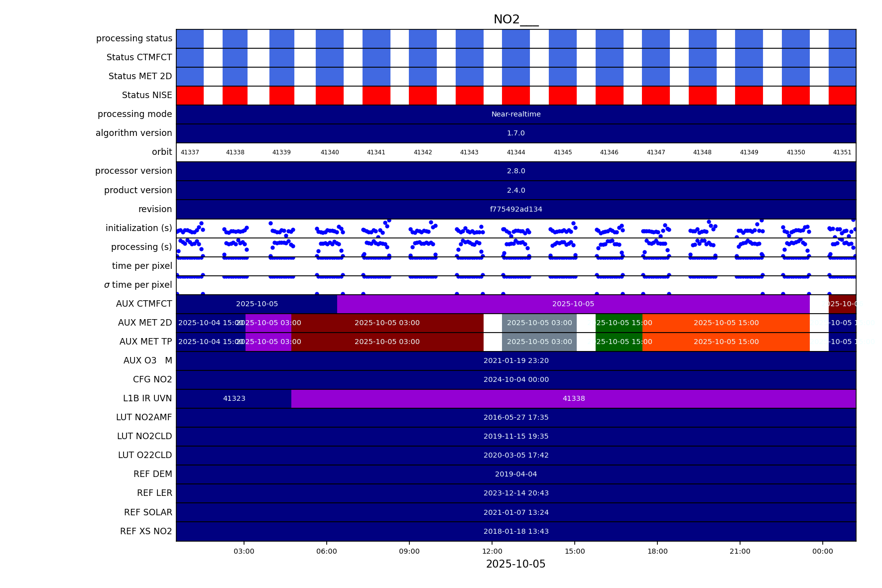Click the chart title NO2___

point(515,19)
